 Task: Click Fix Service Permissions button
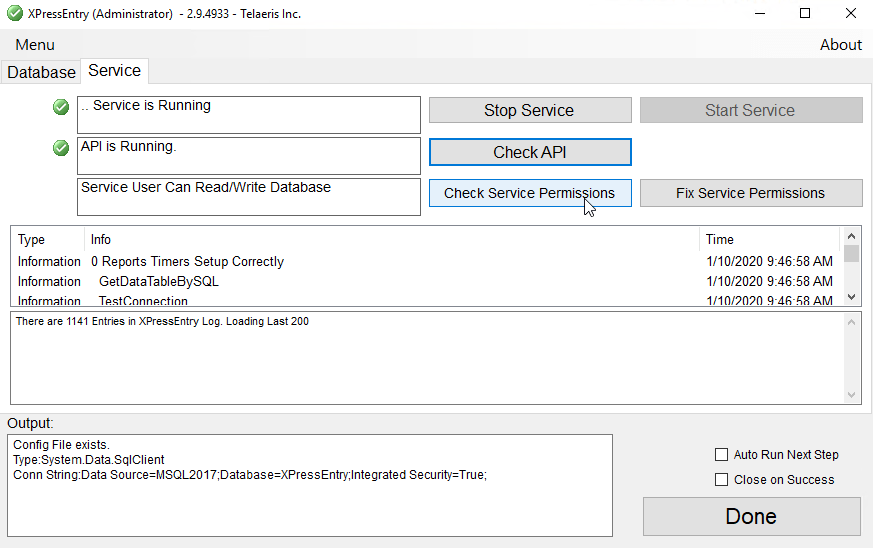pyautogui.click(x=751, y=193)
